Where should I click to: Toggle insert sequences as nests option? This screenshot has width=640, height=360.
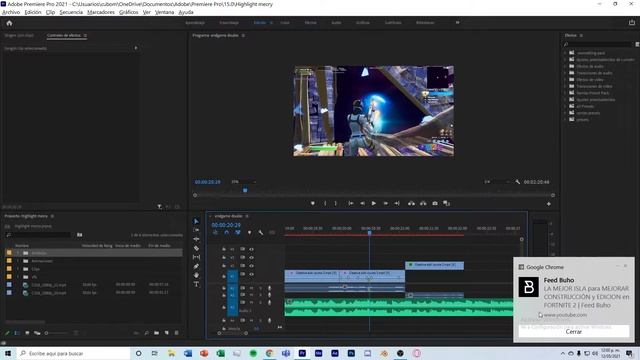(x=215, y=233)
